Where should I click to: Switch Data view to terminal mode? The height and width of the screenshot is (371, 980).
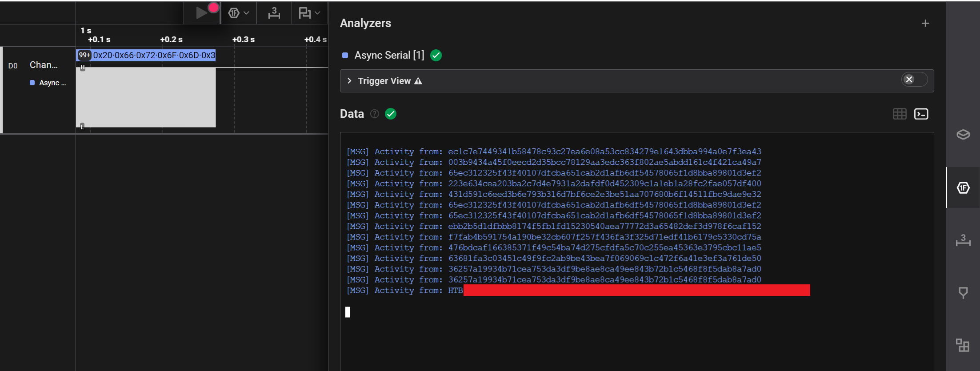[x=921, y=114]
